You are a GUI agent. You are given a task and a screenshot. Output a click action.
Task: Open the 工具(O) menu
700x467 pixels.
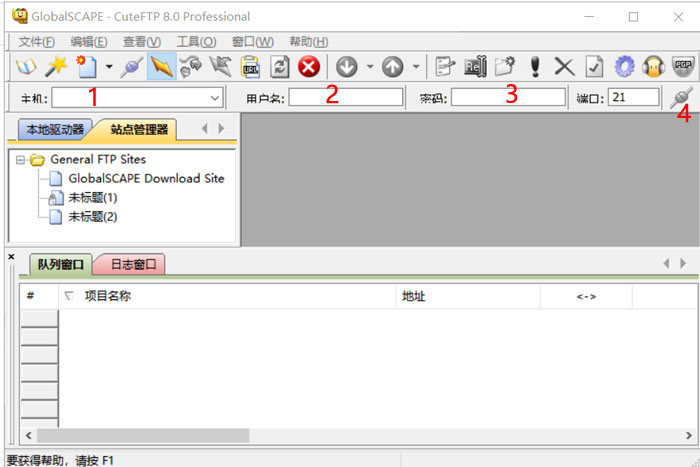pyautogui.click(x=196, y=42)
